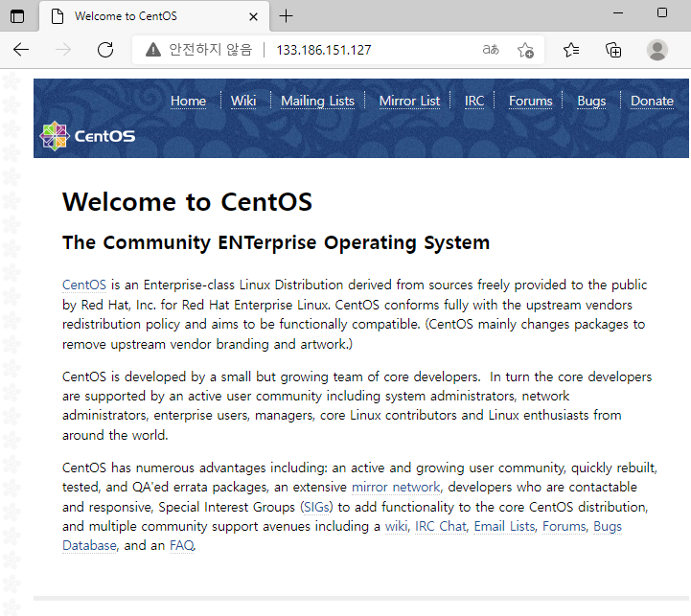Image resolution: width=691 pixels, height=616 pixels.
Task: Open the Favorites list icon
Action: pos(571,50)
